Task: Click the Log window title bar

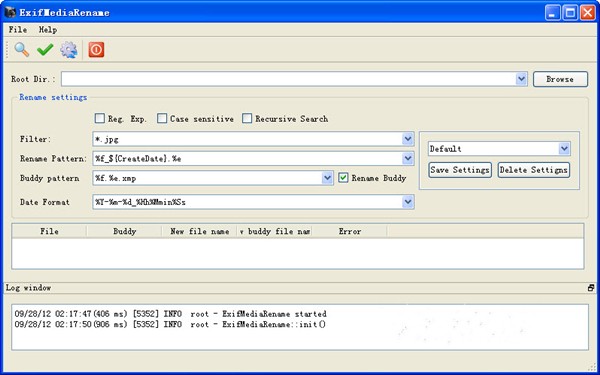Action: coord(300,288)
